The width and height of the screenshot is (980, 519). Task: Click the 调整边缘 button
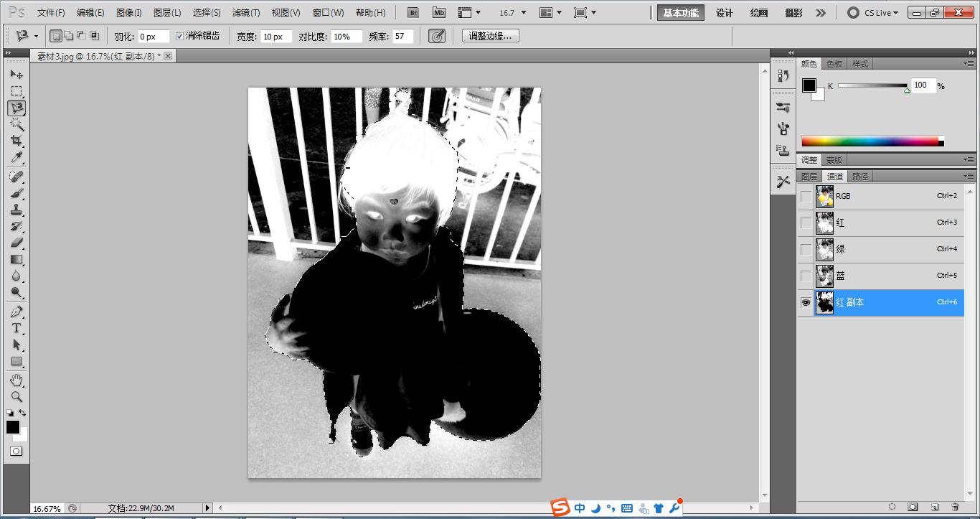coord(489,35)
